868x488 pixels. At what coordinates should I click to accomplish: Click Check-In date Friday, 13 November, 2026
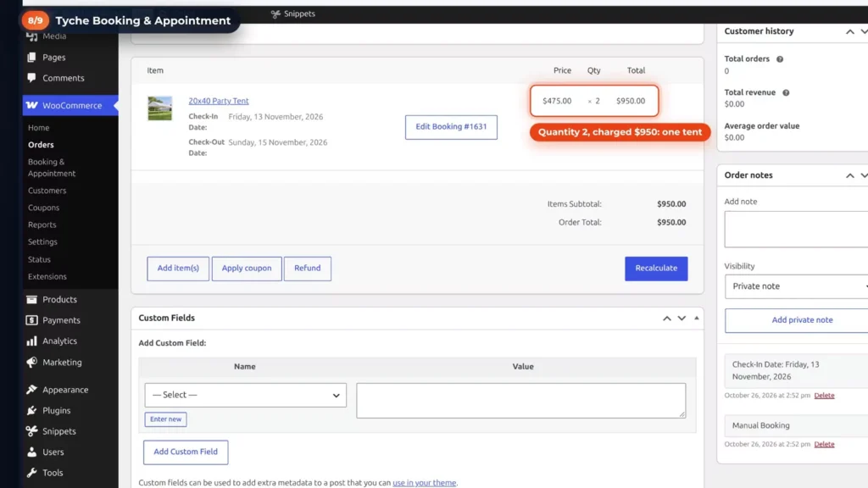coord(275,117)
